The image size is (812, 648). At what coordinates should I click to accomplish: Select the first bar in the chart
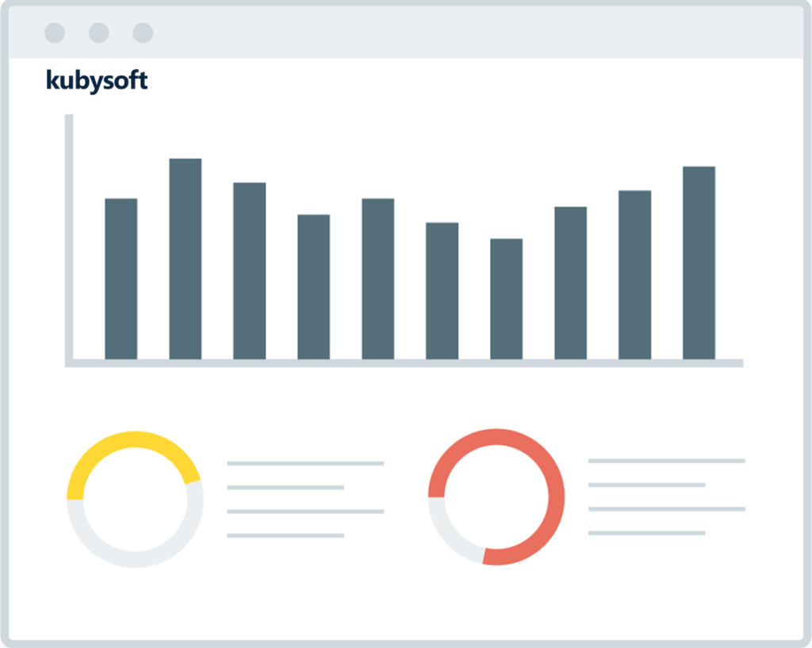pyautogui.click(x=121, y=278)
